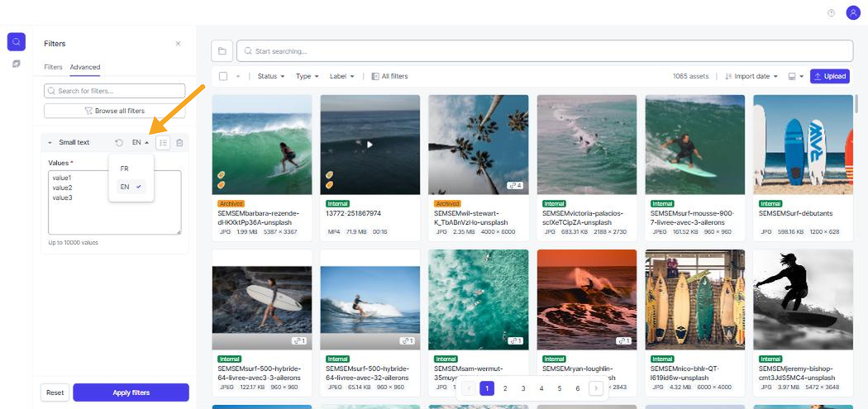Open the search icon in left sidebar

click(x=16, y=41)
